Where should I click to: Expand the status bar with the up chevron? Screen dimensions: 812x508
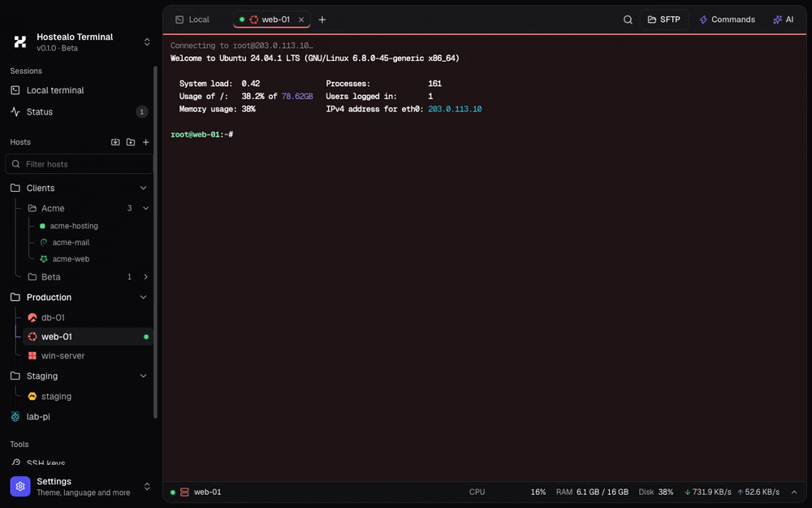point(794,493)
